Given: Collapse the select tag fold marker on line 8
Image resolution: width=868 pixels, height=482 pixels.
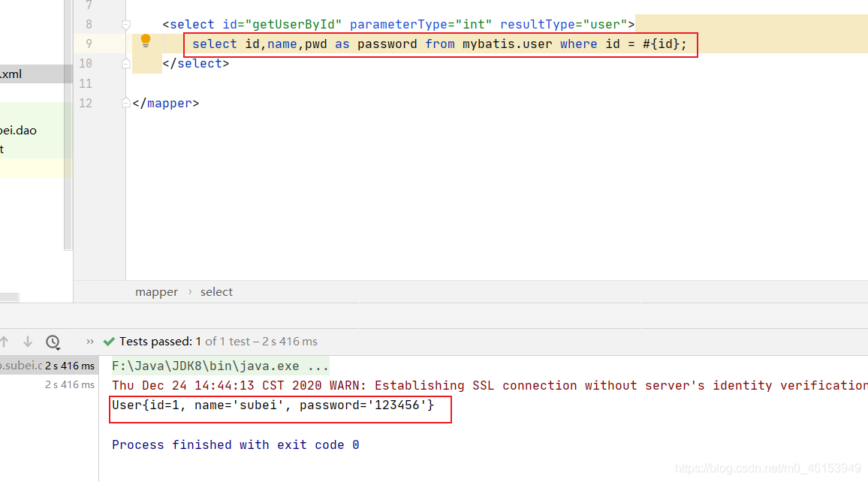Looking at the screenshot, I should 125,24.
